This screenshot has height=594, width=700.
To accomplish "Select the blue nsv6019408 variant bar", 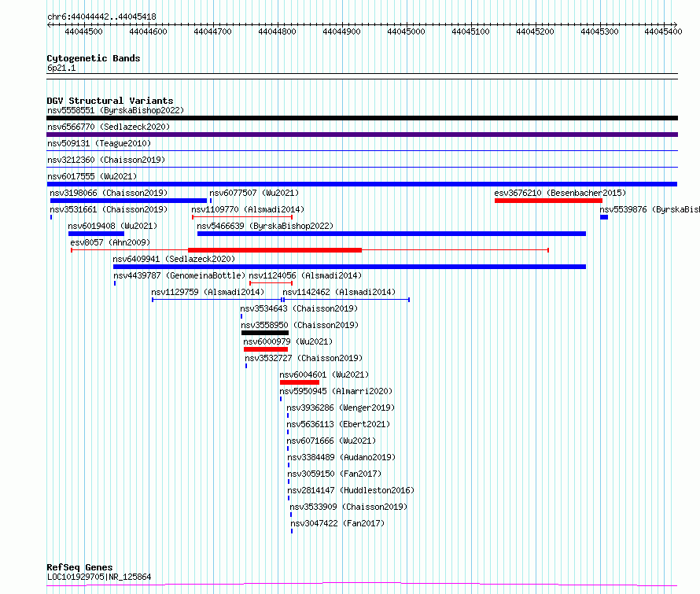I will point(97,234).
